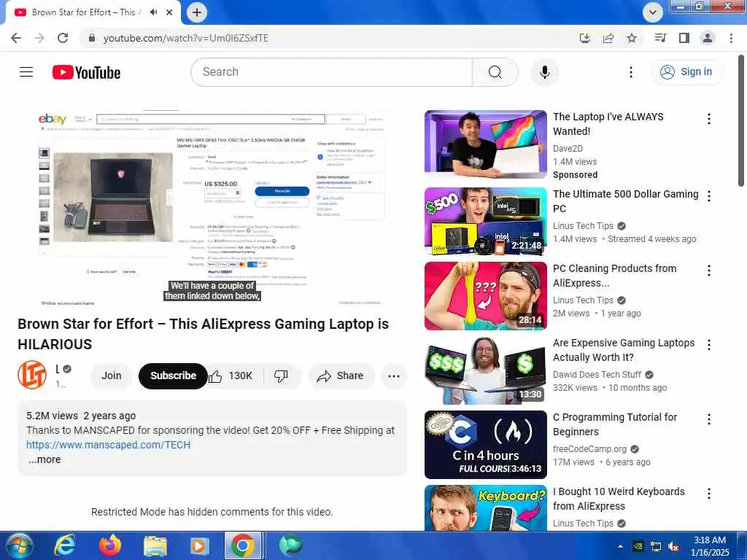
Task: Reload the current page
Action: pyautogui.click(x=63, y=38)
